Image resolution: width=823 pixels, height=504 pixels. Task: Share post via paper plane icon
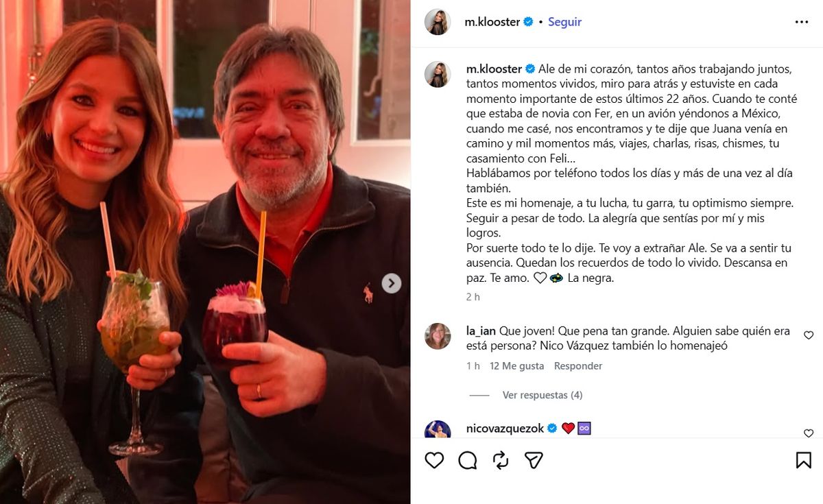tap(534, 460)
